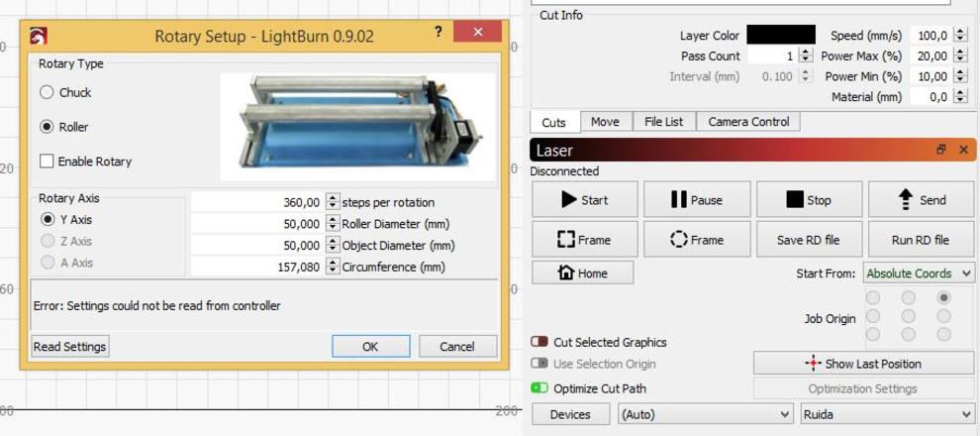Adjust Roller Diameter stepper arrows
The height and width of the screenshot is (436, 980).
(333, 224)
